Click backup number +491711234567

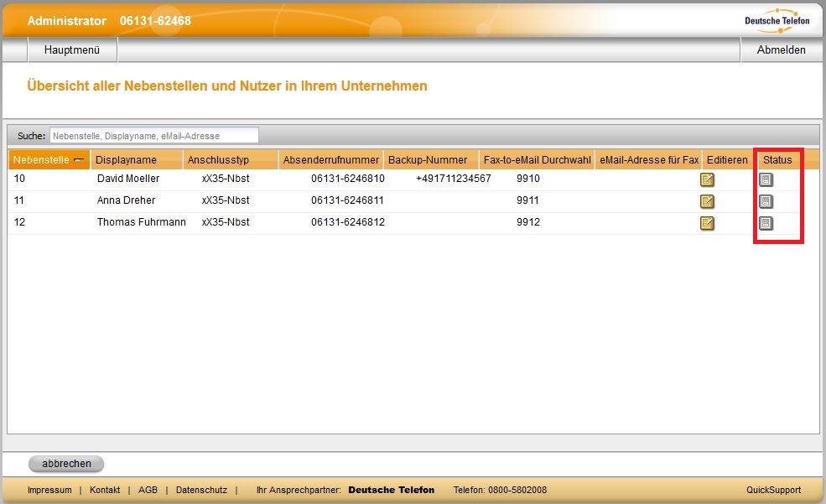point(453,179)
